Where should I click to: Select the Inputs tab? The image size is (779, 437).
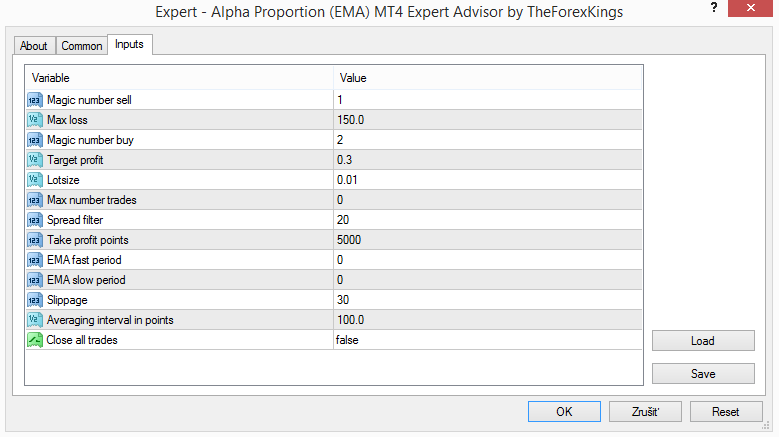129,45
